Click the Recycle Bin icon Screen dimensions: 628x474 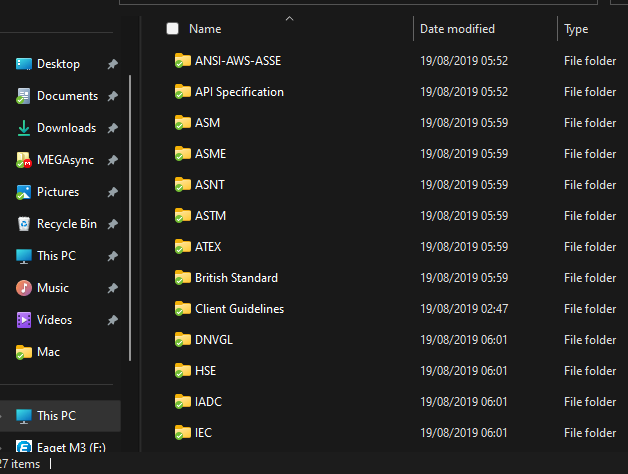point(24,224)
